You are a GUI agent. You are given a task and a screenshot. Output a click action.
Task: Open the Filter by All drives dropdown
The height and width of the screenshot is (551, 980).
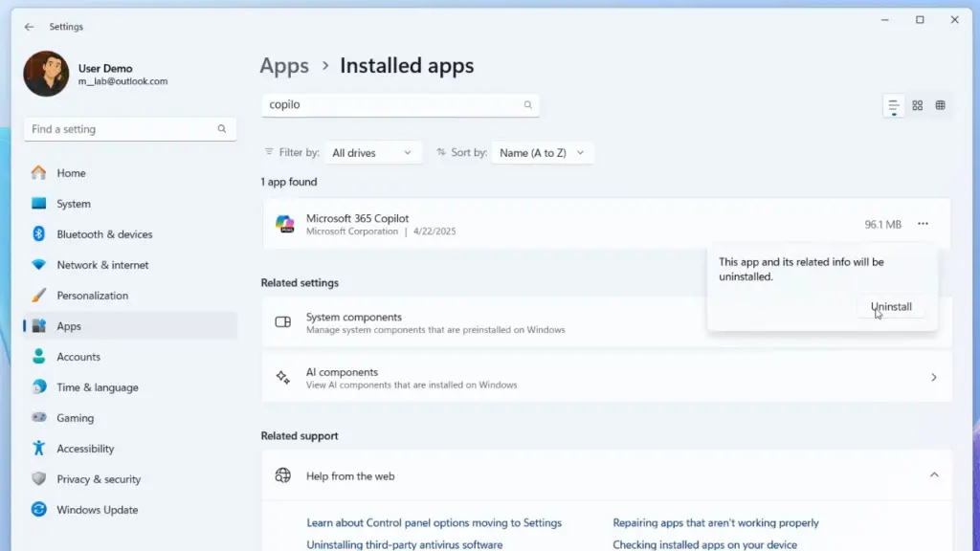371,153
